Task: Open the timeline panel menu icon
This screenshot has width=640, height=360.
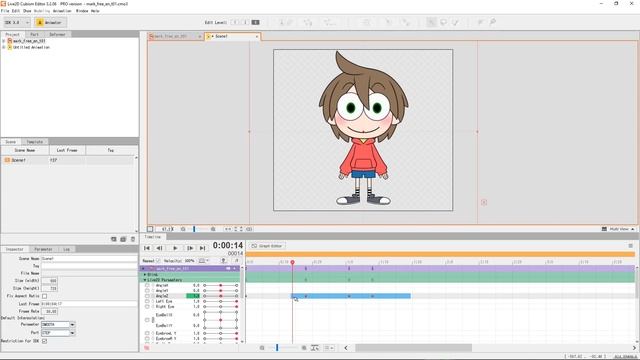Action: click(630, 246)
